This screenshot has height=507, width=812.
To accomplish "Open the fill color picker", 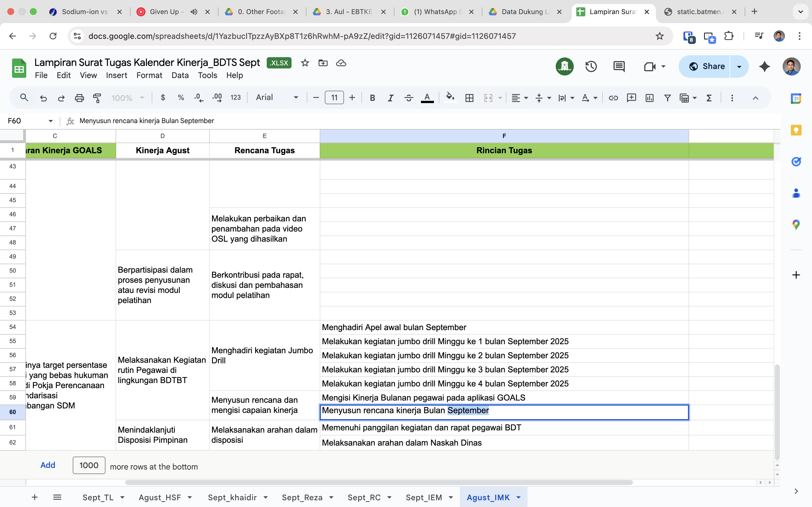I will pos(450,97).
